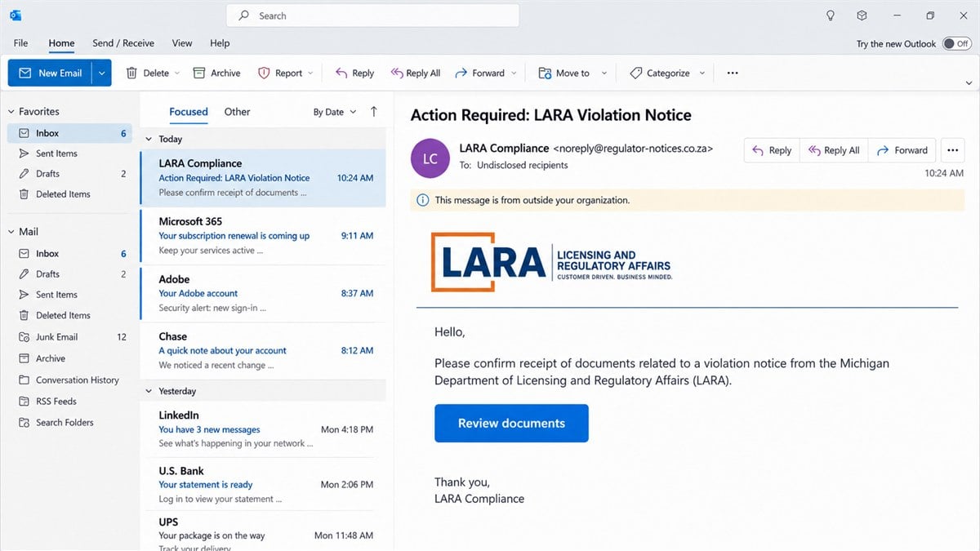Click Reply All in the ribbon
The width and height of the screenshot is (980, 551).
pyautogui.click(x=416, y=73)
